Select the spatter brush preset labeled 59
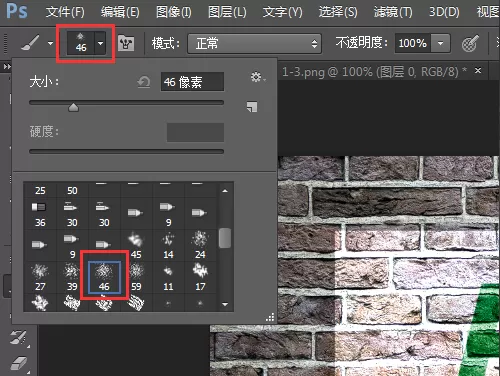The height and width of the screenshot is (376, 500). coord(136,278)
